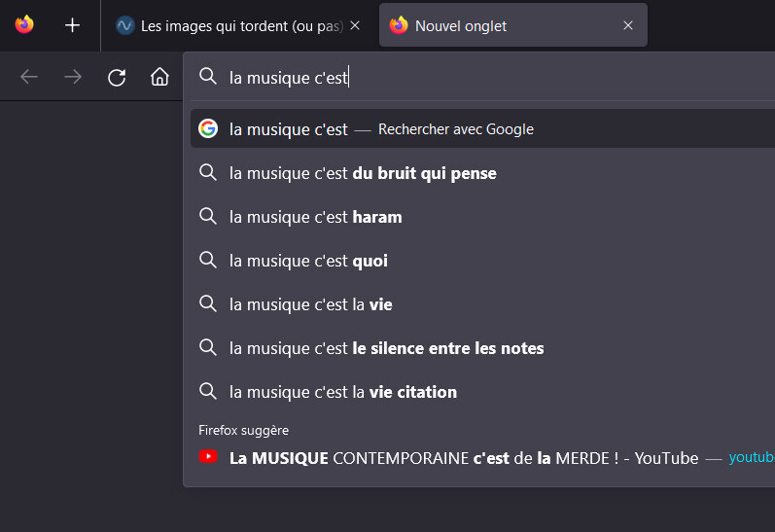Screen dimensions: 775x532
Task: Open the home page via house icon
Action: point(159,78)
